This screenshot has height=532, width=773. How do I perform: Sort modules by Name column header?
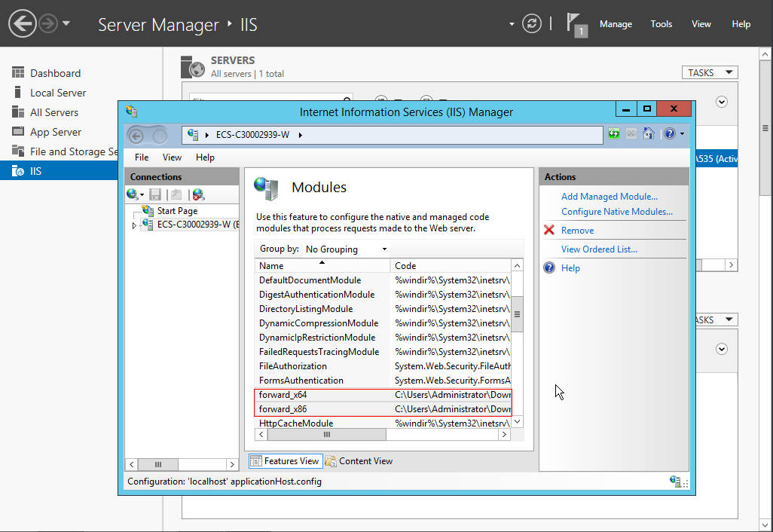pyautogui.click(x=322, y=266)
